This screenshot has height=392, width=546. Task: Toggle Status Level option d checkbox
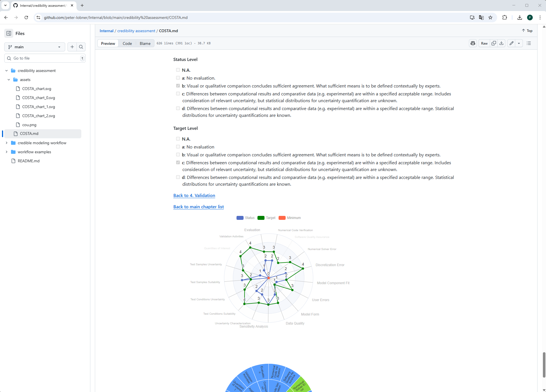coord(178,108)
